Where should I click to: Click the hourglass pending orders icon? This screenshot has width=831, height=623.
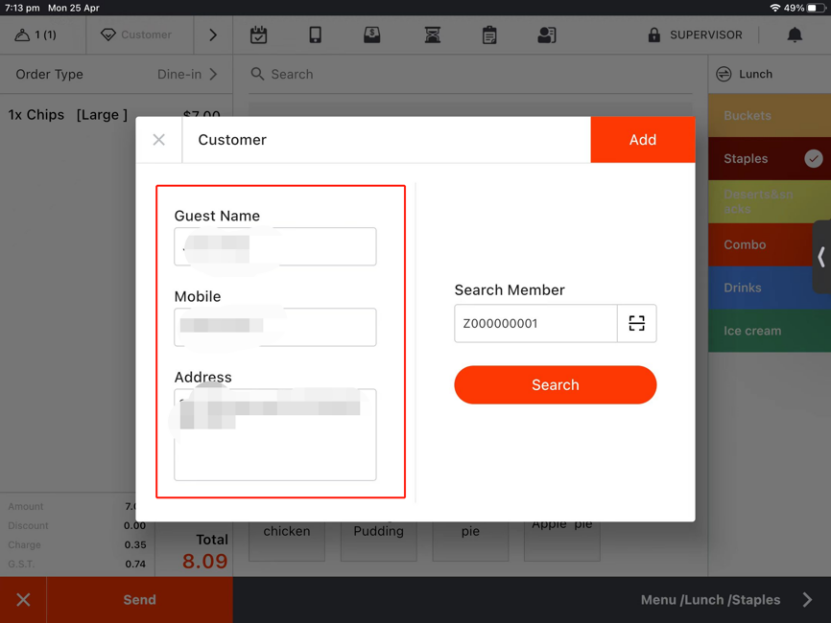(x=432, y=35)
